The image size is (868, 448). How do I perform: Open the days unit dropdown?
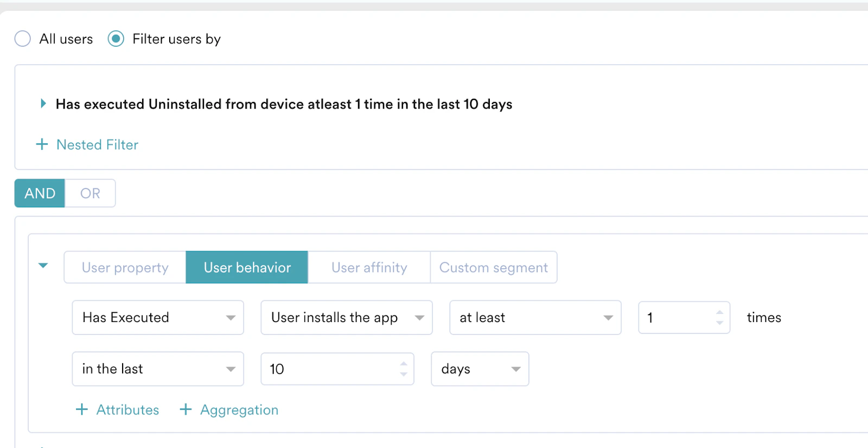point(480,369)
